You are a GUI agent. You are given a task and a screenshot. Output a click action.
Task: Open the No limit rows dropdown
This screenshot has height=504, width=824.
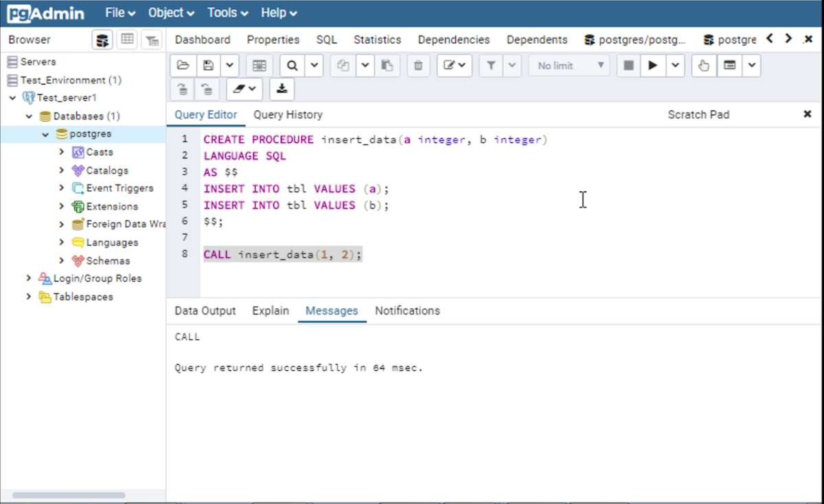click(x=569, y=66)
